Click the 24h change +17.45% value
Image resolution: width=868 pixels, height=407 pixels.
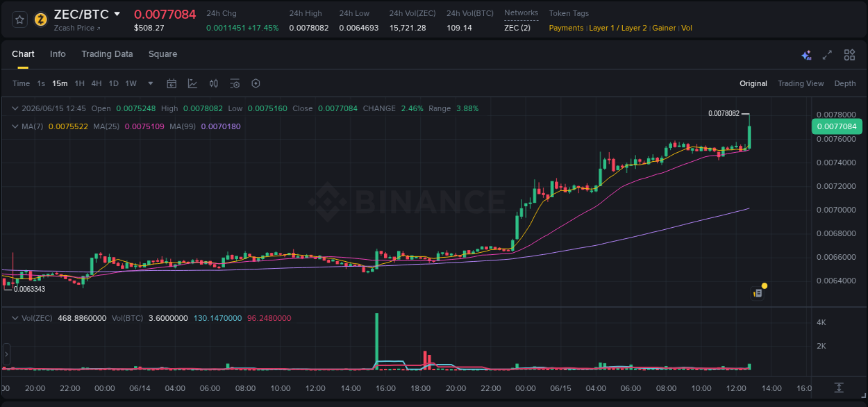(x=263, y=28)
